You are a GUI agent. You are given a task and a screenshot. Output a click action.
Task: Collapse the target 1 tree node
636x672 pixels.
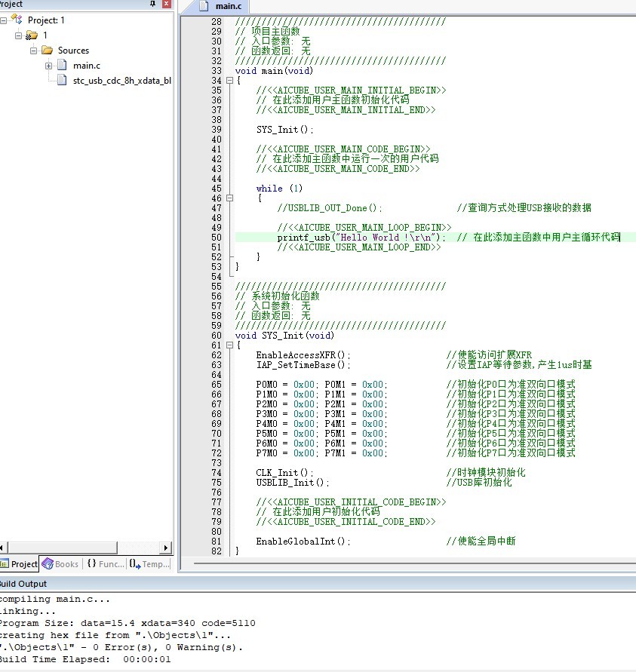18,35
